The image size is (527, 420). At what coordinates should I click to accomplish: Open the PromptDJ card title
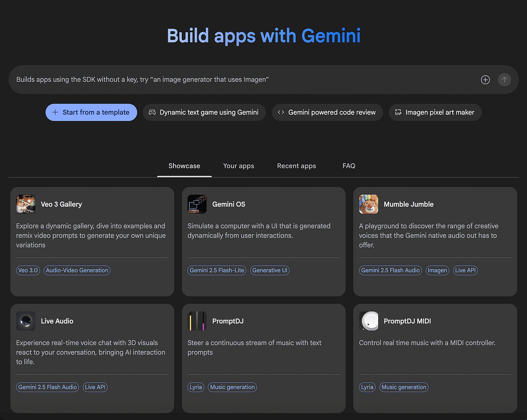[228, 321]
